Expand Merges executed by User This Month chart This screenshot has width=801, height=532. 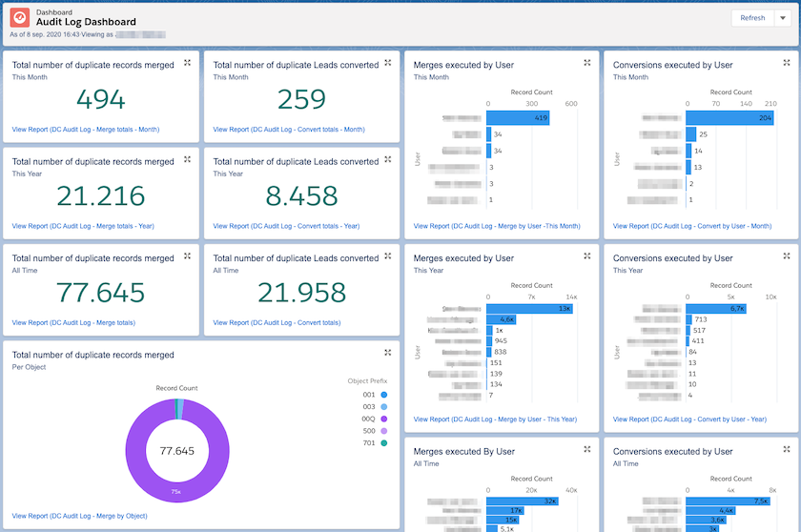(587, 63)
